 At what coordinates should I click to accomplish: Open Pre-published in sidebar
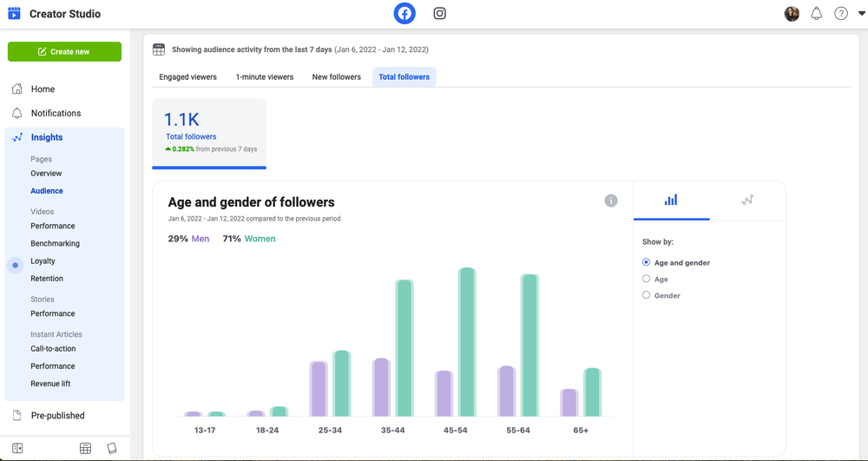tap(57, 416)
